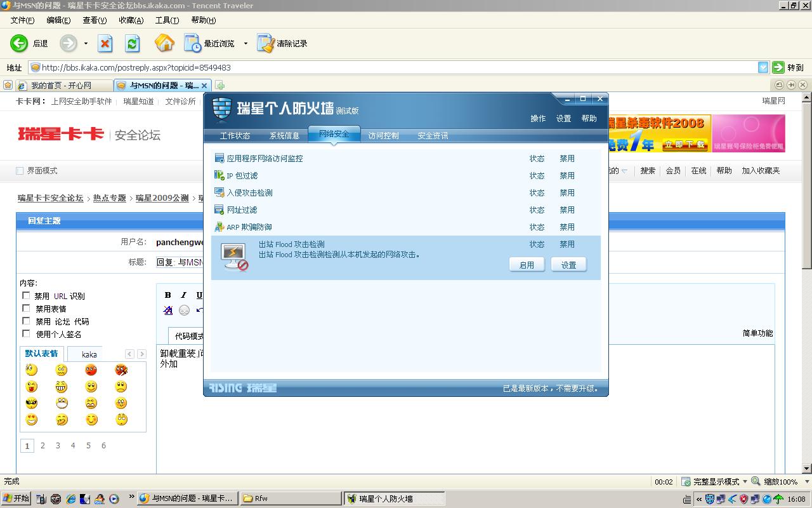Screen dimensions: 812x508
Task: Click the 设置 button for outbound Flood detection
Action: (x=568, y=265)
